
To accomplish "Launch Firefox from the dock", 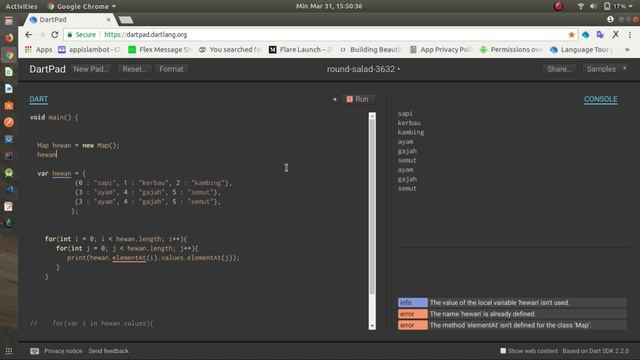I will [x=9, y=38].
